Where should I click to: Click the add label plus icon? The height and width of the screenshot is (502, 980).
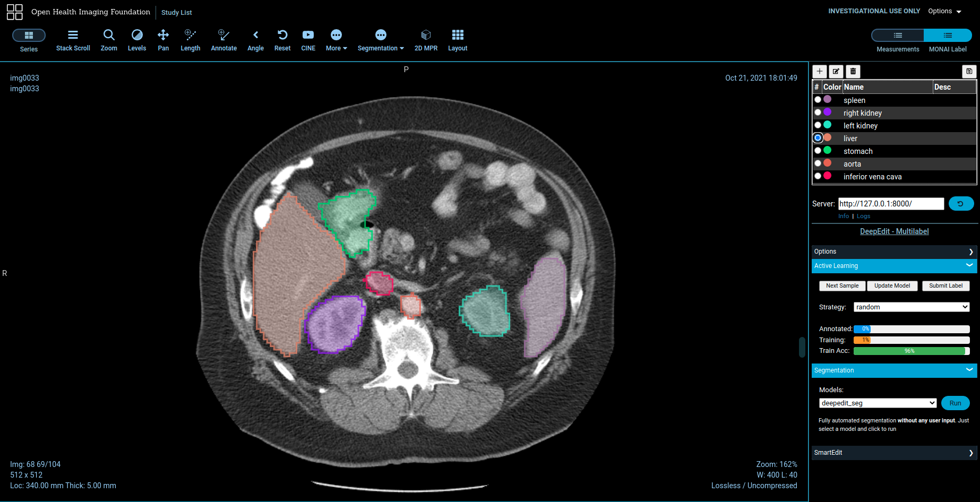coord(820,72)
